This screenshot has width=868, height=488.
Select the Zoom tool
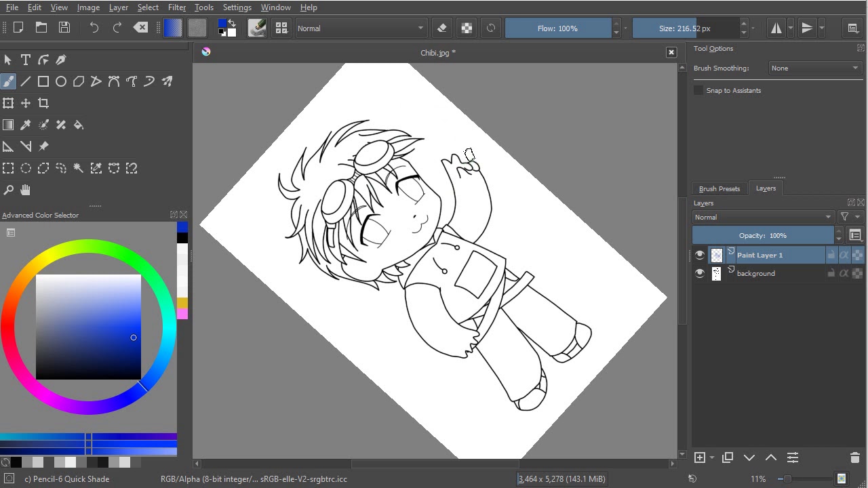coord(8,190)
